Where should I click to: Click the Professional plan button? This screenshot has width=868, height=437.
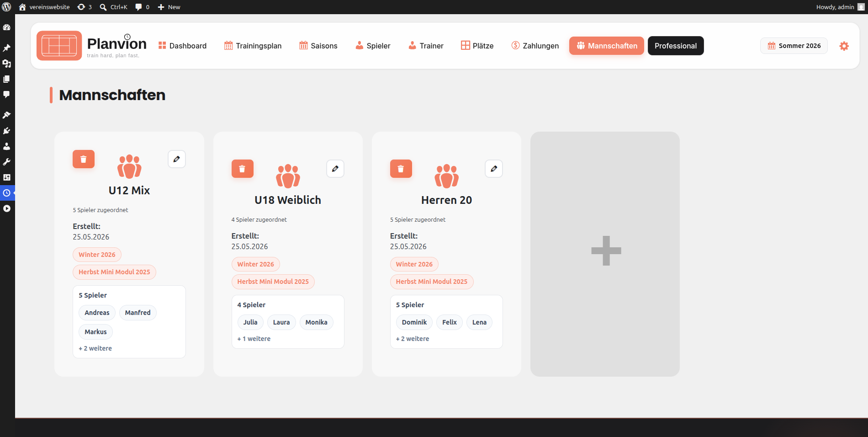point(676,46)
